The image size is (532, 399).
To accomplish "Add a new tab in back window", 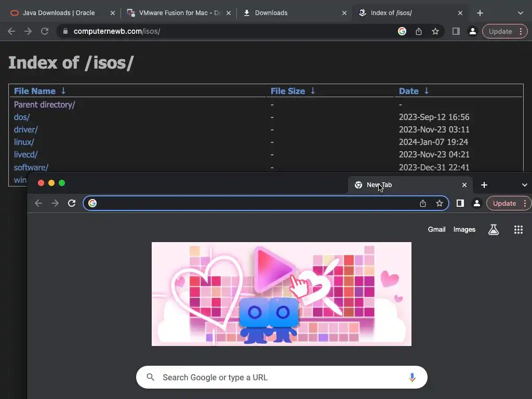I will [480, 13].
